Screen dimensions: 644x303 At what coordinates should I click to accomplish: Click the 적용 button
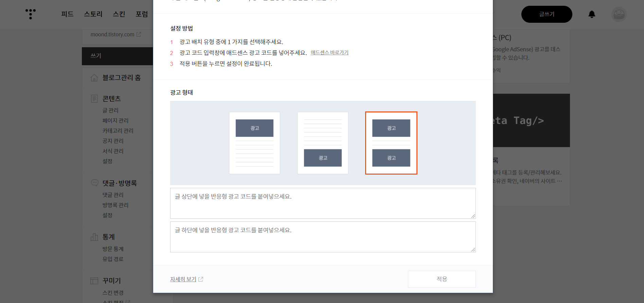point(442,279)
